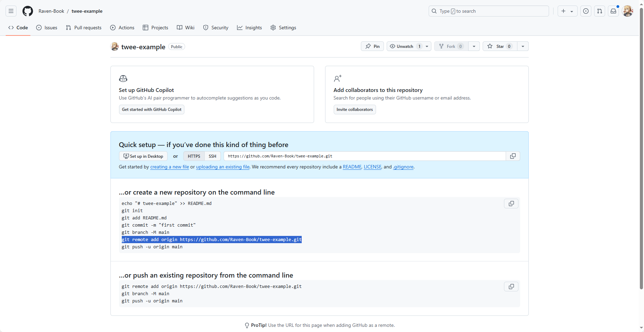Select the SSH clone option
The height and width of the screenshot is (332, 644).
(213, 156)
